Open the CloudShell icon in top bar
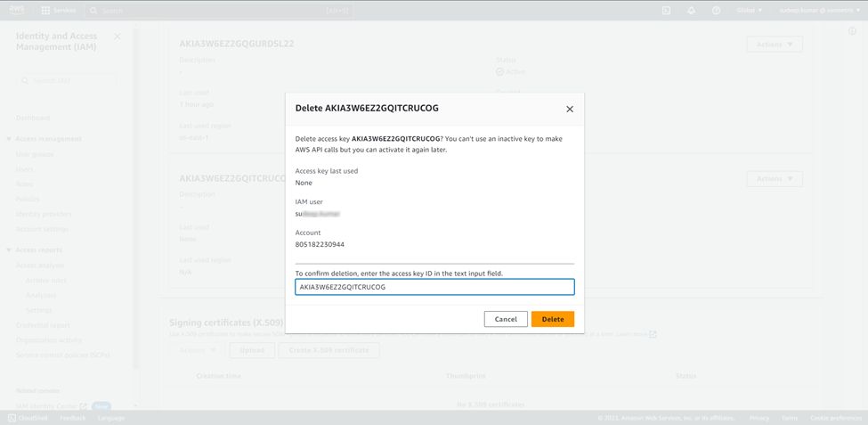The image size is (868, 425). point(667,11)
